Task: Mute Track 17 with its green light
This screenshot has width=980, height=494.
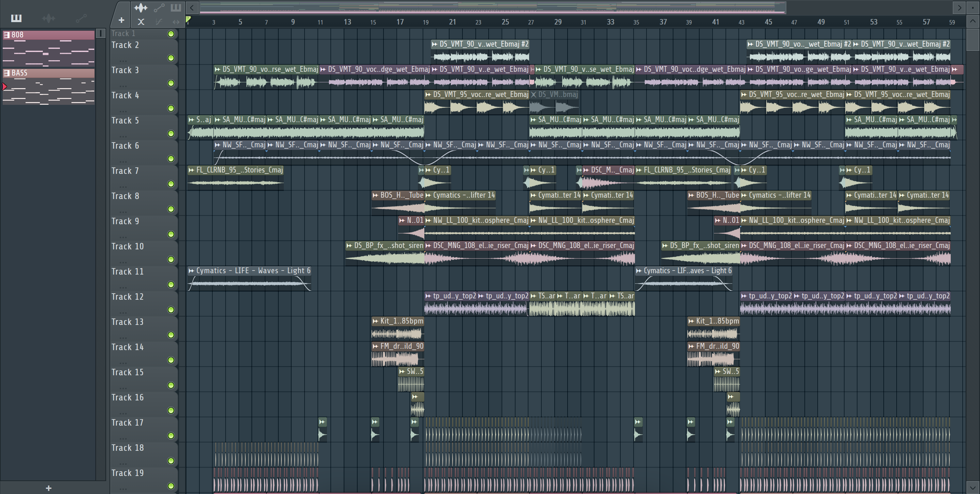Action: tap(171, 436)
